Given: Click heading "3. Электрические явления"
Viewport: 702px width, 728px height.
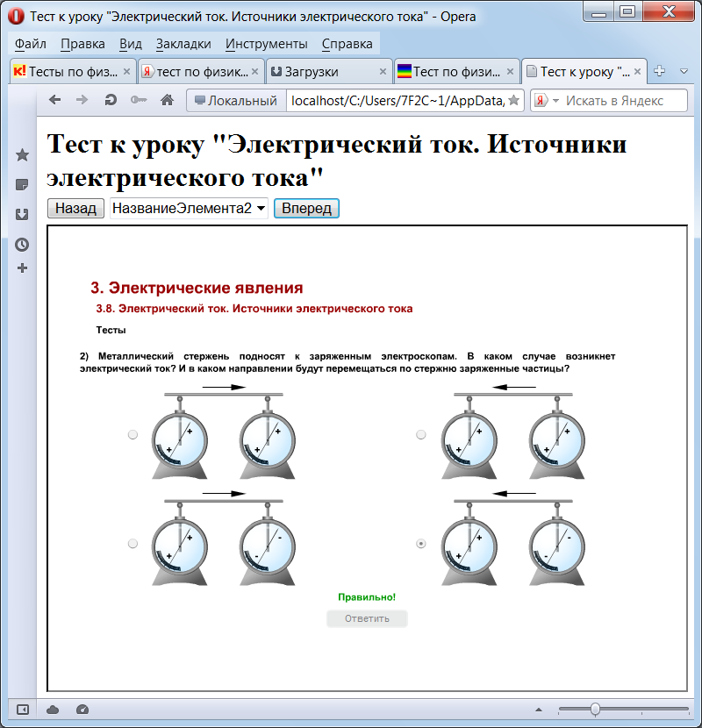Looking at the screenshot, I should tap(197, 288).
